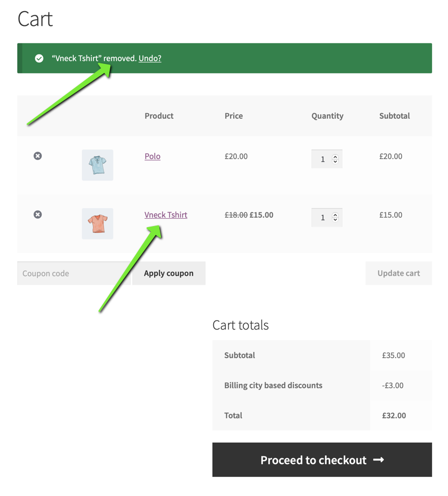The width and height of the screenshot is (448, 496).
Task: Click the Update cart button
Action: (x=399, y=273)
